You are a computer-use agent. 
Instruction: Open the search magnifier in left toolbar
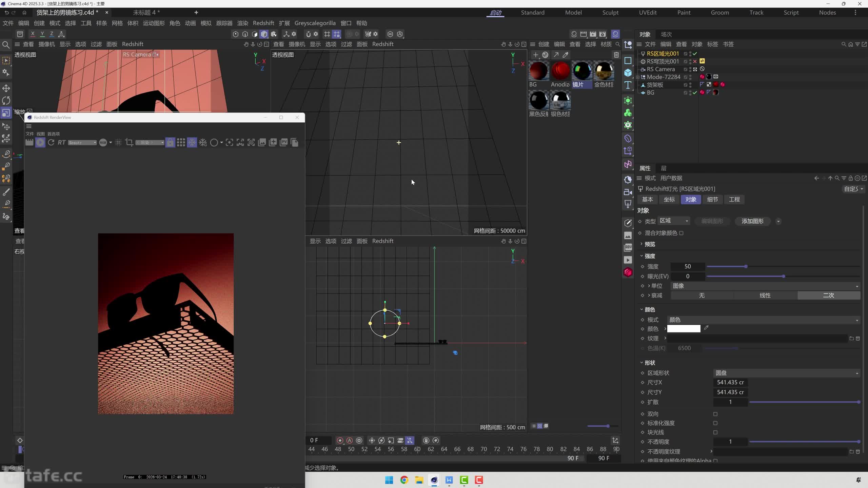(x=6, y=45)
